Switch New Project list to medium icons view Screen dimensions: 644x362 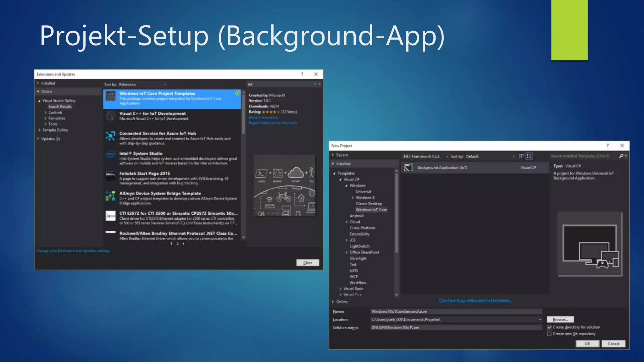[x=521, y=156]
